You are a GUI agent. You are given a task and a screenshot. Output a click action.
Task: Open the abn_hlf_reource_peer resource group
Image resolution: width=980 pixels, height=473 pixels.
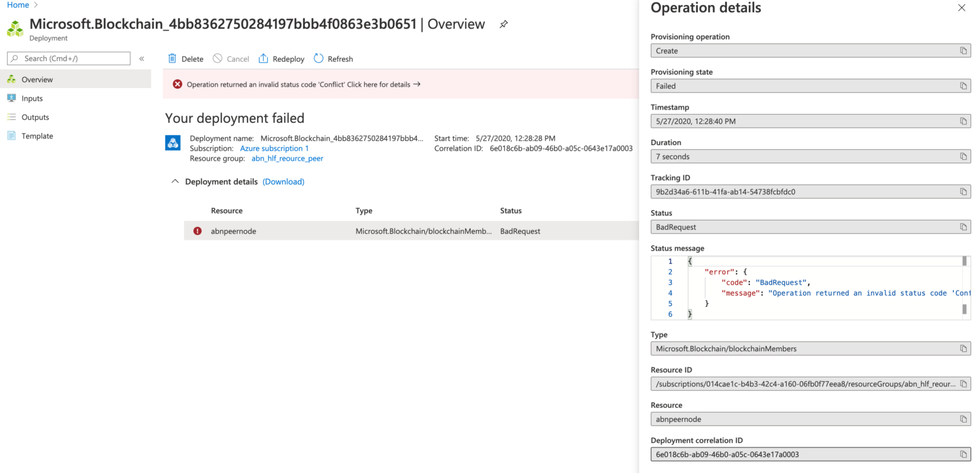coord(287,158)
